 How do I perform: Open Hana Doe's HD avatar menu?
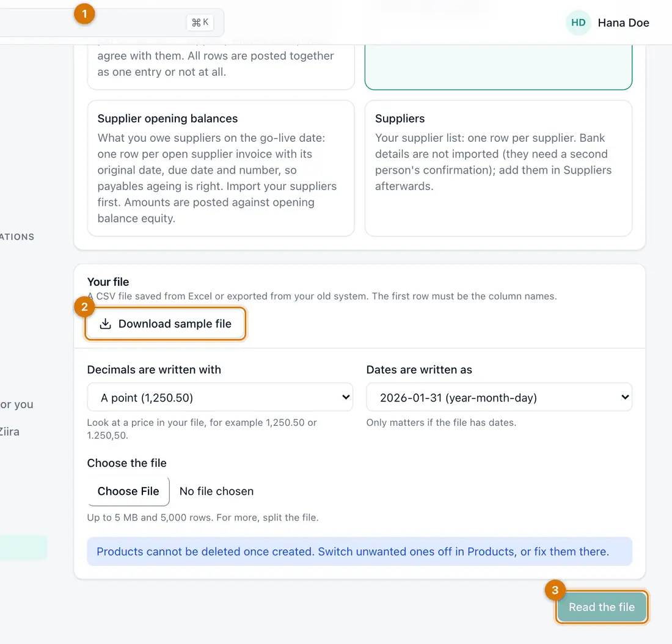(x=578, y=23)
